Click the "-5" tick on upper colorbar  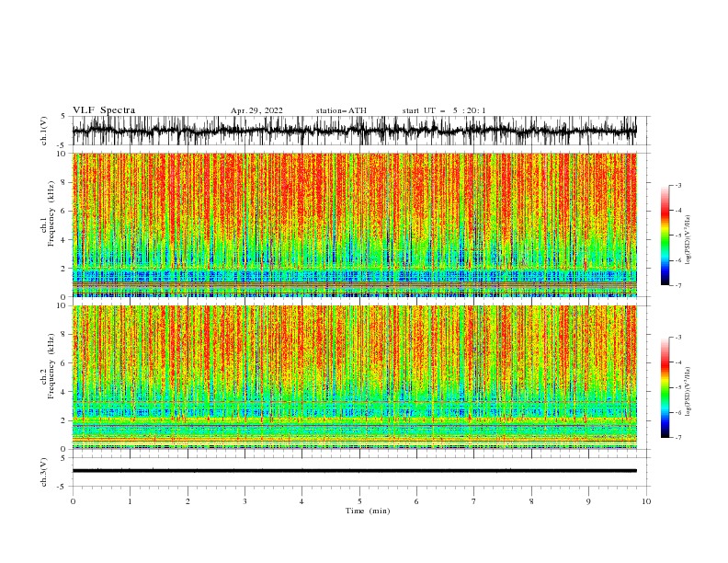pyautogui.click(x=678, y=236)
